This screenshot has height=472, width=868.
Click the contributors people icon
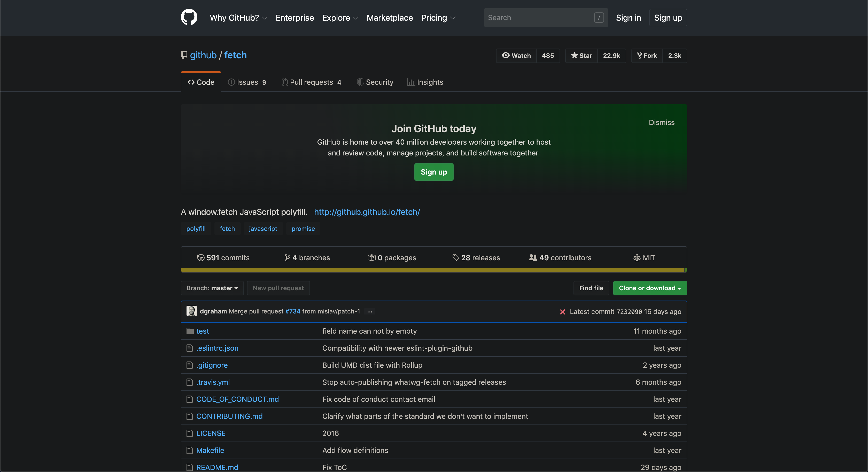point(533,257)
